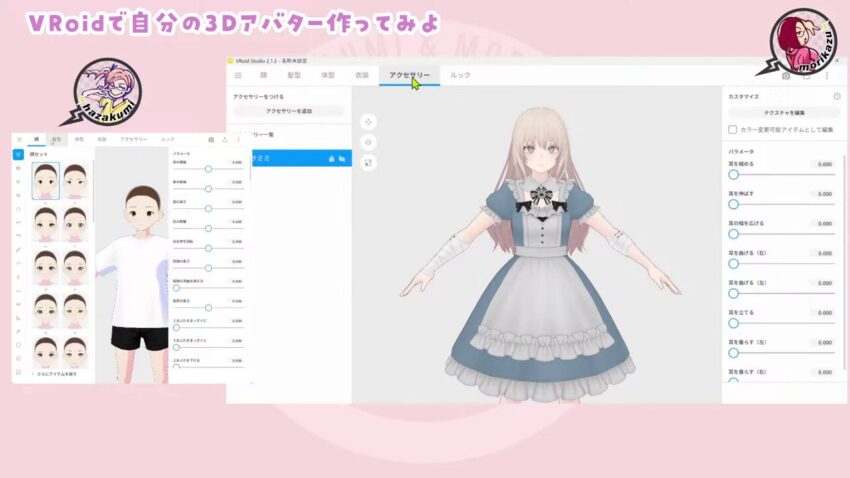Select the highlighted ネコミミ accessory row

point(301,158)
